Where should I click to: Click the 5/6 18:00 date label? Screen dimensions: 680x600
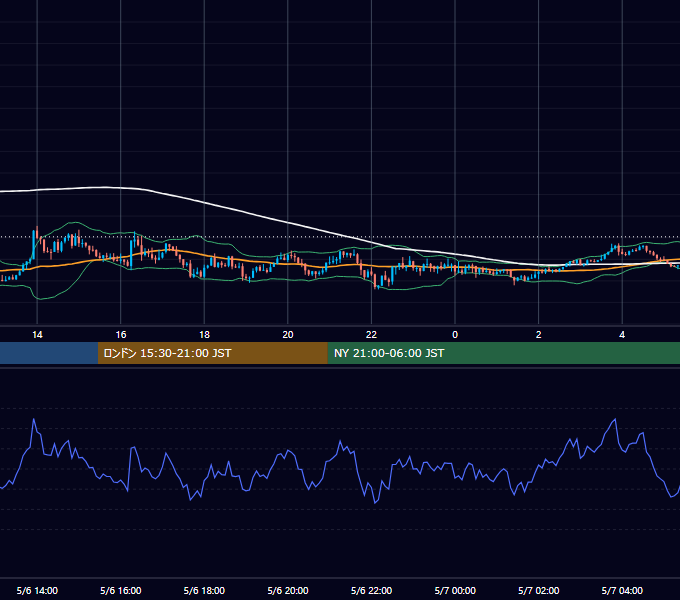(x=204, y=590)
